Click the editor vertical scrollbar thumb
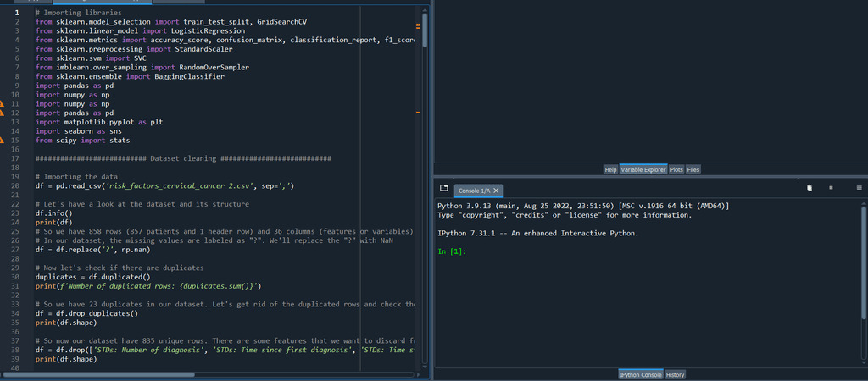The width and height of the screenshot is (868, 381). [425, 30]
